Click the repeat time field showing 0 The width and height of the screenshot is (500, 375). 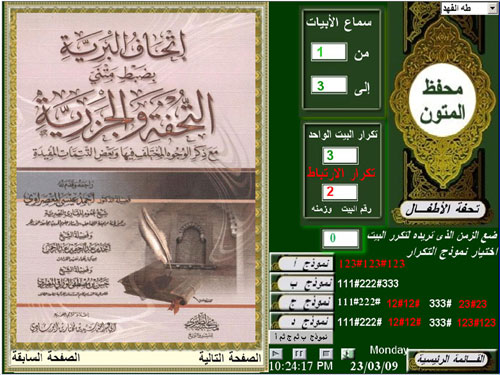(x=341, y=238)
